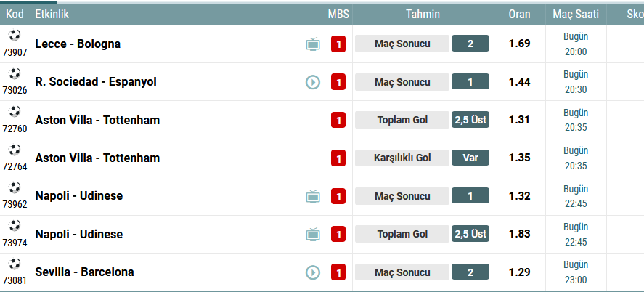Screen dimensions: 644x292
Task: Click the red MBS badge on the Karşılıklı Gol row
Action: (338, 158)
